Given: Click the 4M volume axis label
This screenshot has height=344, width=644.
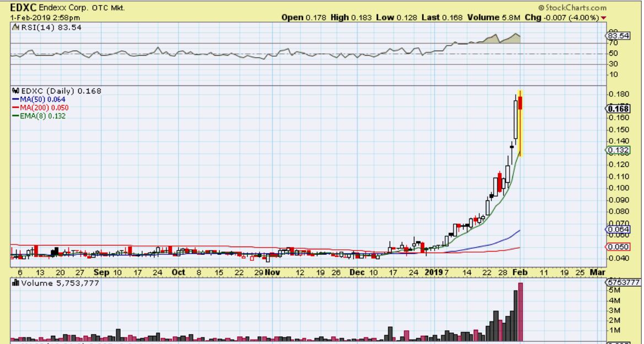Looking at the screenshot, I should (615, 301).
